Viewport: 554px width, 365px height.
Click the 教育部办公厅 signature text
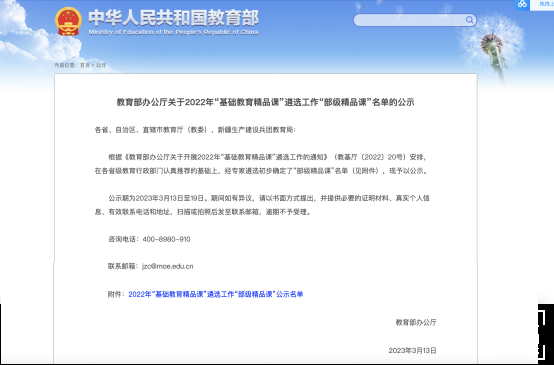(x=416, y=322)
